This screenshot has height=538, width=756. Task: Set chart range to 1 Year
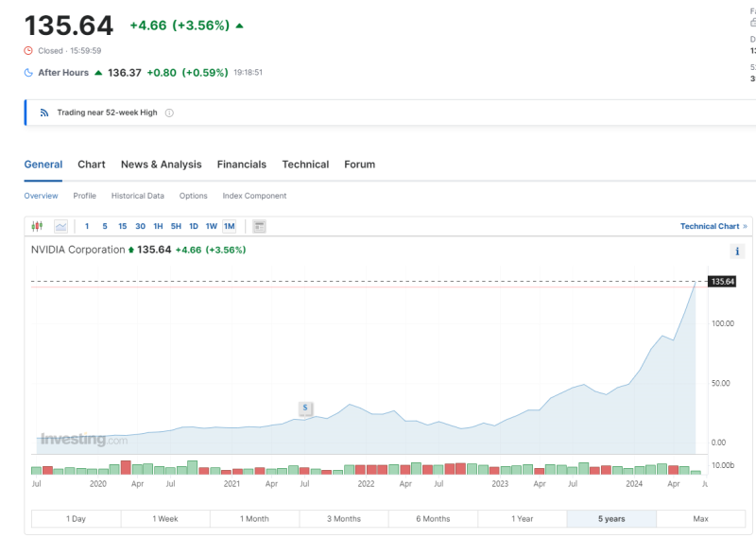pyautogui.click(x=523, y=519)
